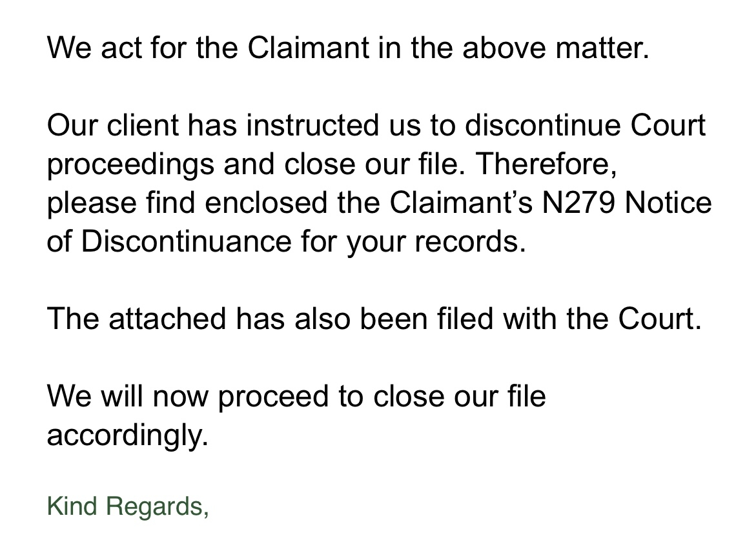The height and width of the screenshot is (549, 756).
Task: Click the word 'proceedings' on the third line
Action: (130, 164)
